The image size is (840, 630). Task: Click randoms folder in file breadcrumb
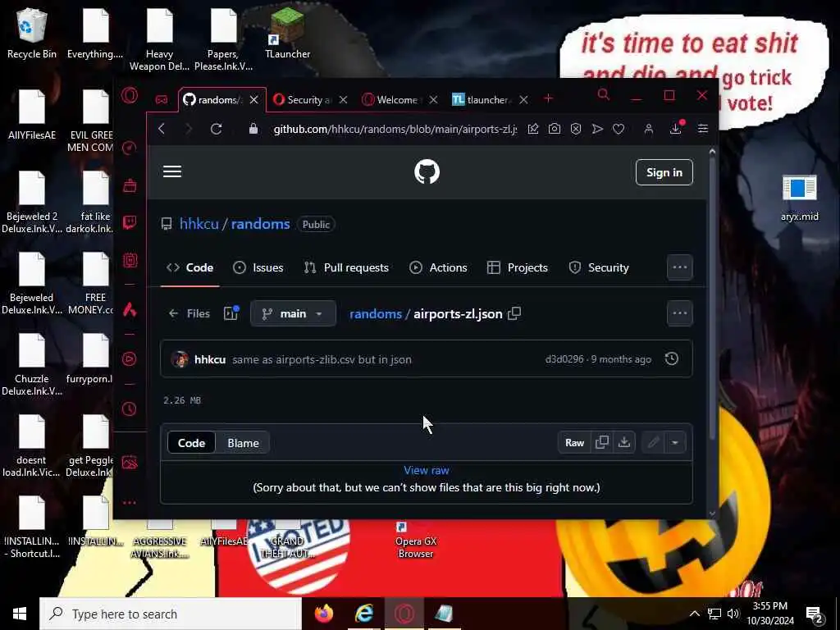pyautogui.click(x=376, y=314)
